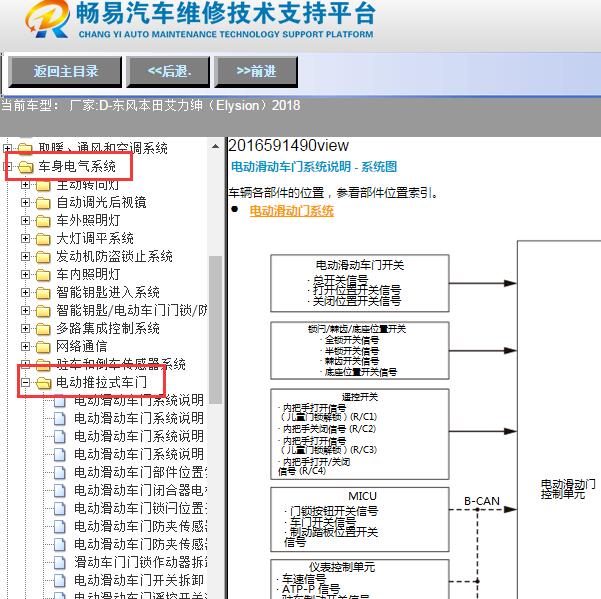Select 车身电气系统 tree label
Image resolution: width=601 pixels, height=599 pixels.
point(77,166)
